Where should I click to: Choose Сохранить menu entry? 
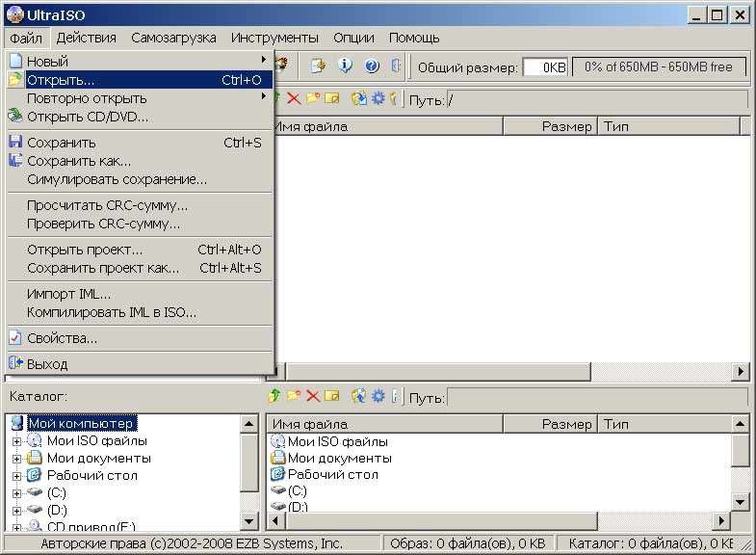point(140,143)
